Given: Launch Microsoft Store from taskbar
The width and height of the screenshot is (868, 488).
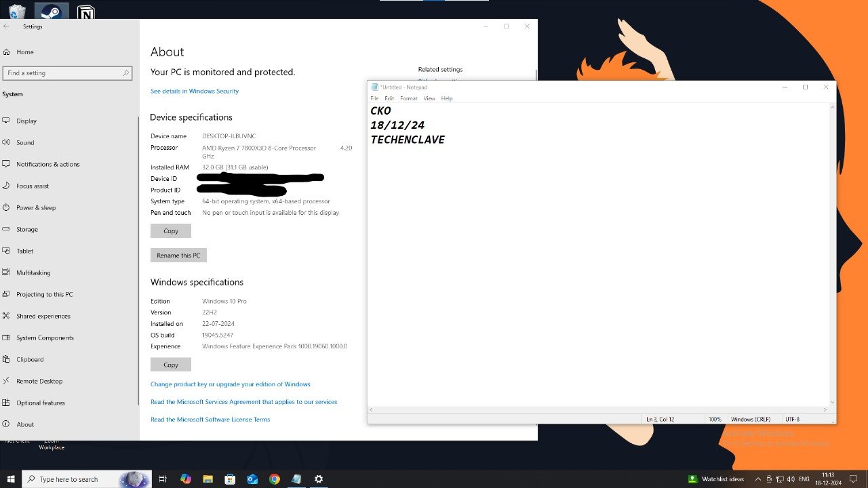Looking at the screenshot, I should click(230, 479).
